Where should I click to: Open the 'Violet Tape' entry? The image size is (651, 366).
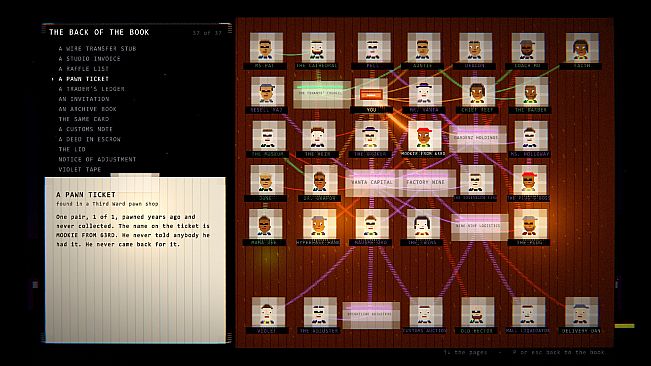click(x=79, y=169)
